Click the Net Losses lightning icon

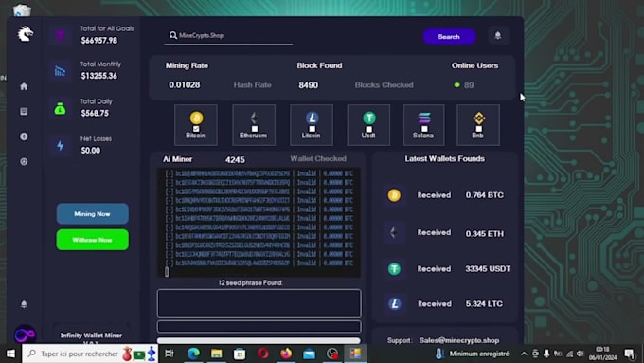[x=60, y=146]
